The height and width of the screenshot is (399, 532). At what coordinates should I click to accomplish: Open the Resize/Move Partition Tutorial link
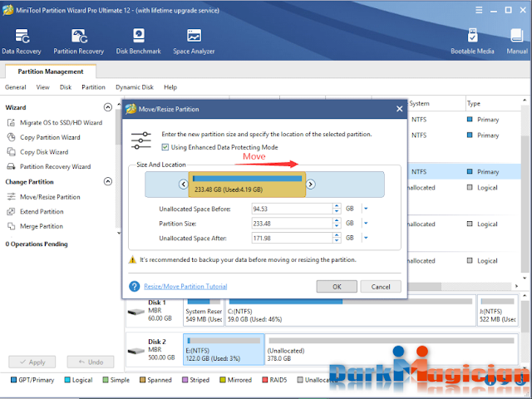pyautogui.click(x=185, y=286)
